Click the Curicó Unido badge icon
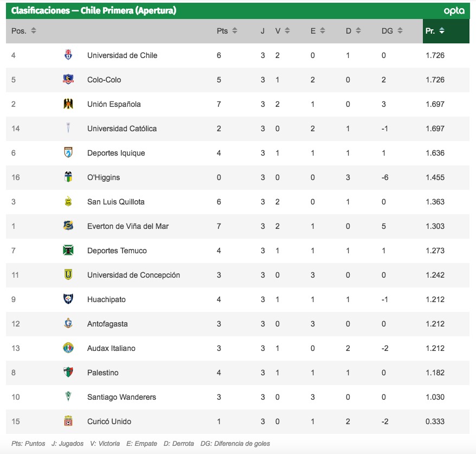 68,421
